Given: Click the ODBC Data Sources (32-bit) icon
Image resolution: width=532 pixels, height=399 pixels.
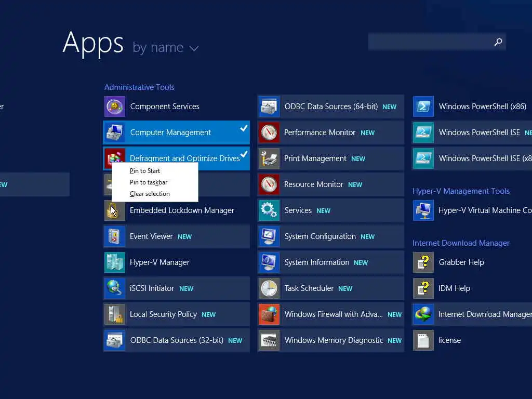Looking at the screenshot, I should point(115,340).
